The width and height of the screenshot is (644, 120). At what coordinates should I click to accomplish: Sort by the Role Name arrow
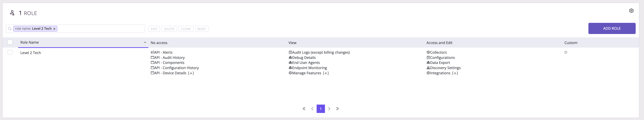point(145,42)
